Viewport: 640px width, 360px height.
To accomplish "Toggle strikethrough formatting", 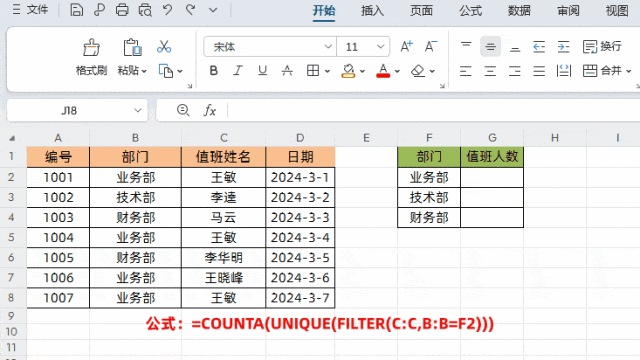I will (x=287, y=71).
